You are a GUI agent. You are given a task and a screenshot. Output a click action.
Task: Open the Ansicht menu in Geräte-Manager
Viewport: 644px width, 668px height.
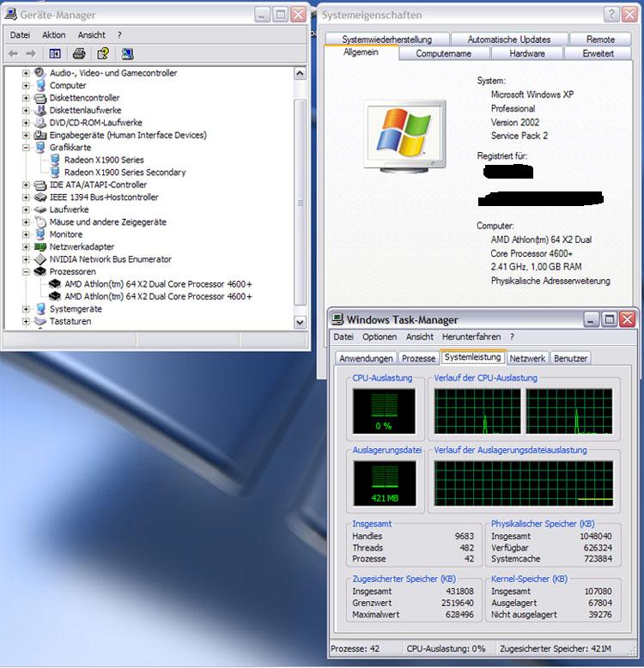coord(91,35)
